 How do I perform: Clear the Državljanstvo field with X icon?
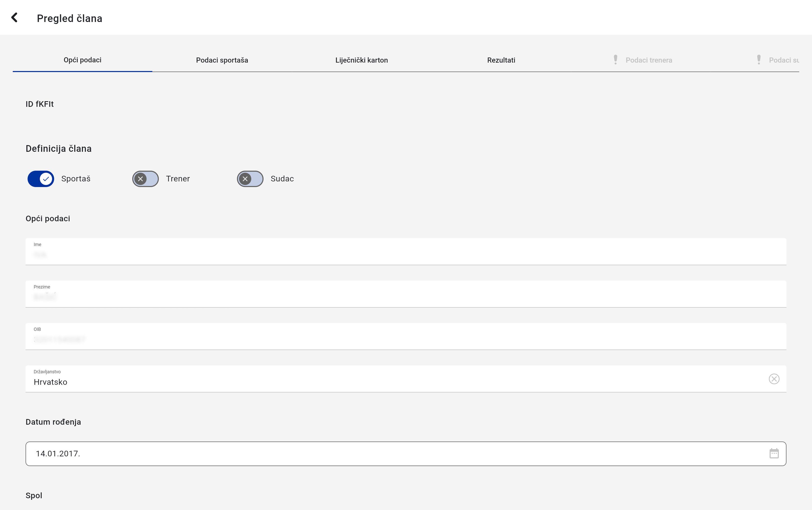click(774, 379)
